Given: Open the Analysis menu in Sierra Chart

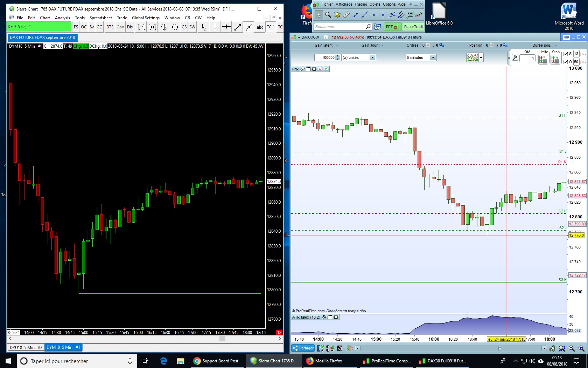Looking at the screenshot, I should (x=62, y=18).
